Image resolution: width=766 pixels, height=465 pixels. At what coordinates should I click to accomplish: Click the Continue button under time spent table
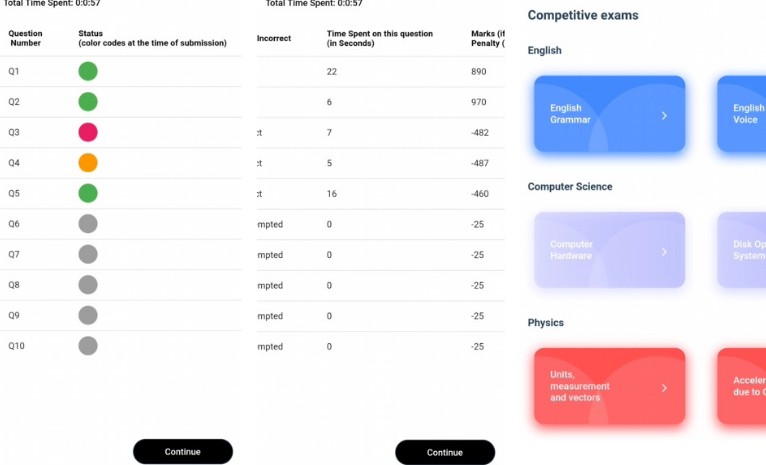(x=445, y=452)
